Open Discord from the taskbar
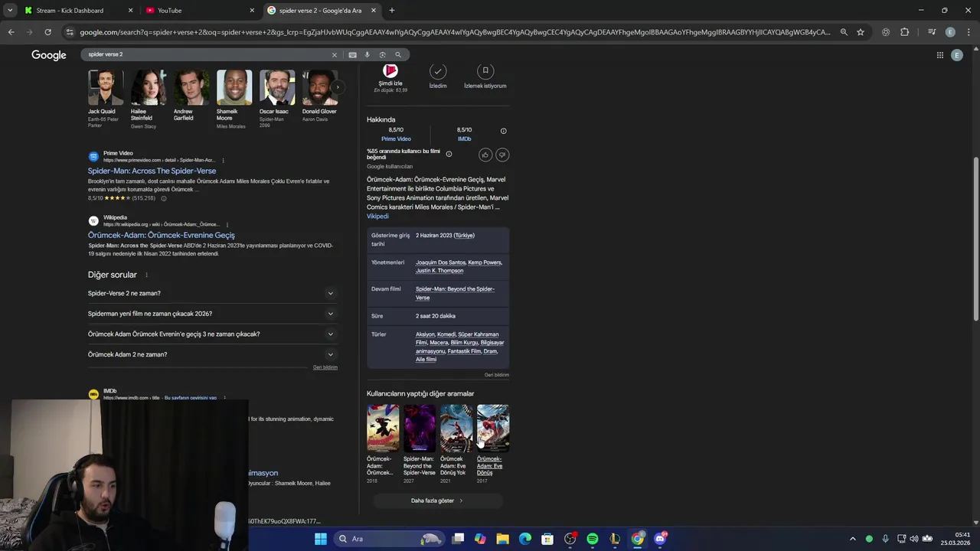 [x=660, y=539]
